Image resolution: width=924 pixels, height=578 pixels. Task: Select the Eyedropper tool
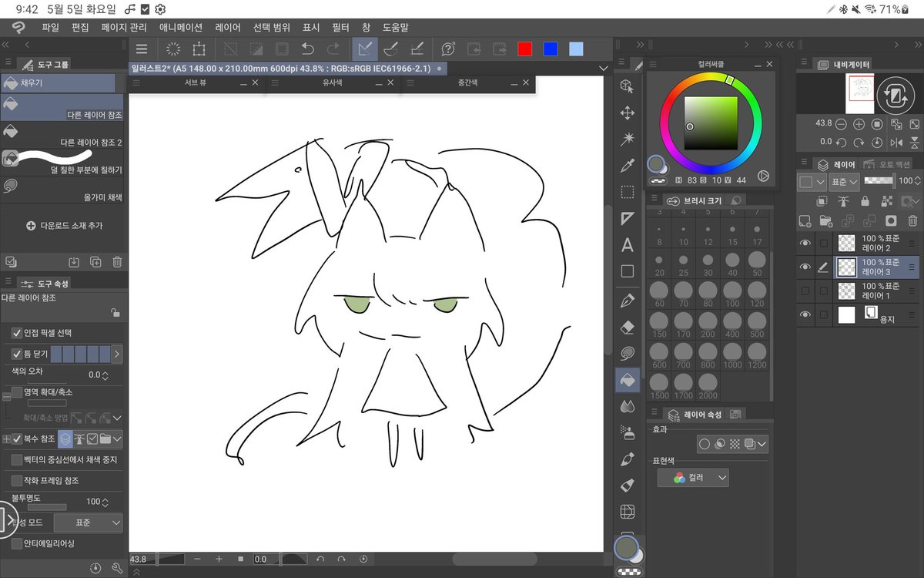tap(627, 166)
